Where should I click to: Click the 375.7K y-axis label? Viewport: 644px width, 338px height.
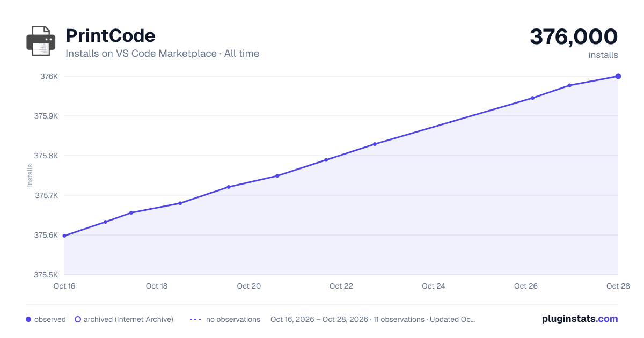[46, 195]
